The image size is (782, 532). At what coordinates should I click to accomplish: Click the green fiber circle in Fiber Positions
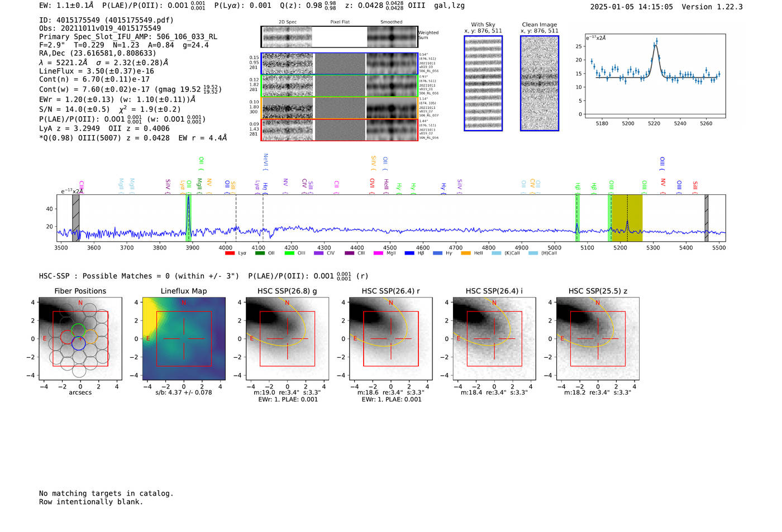tap(78, 329)
